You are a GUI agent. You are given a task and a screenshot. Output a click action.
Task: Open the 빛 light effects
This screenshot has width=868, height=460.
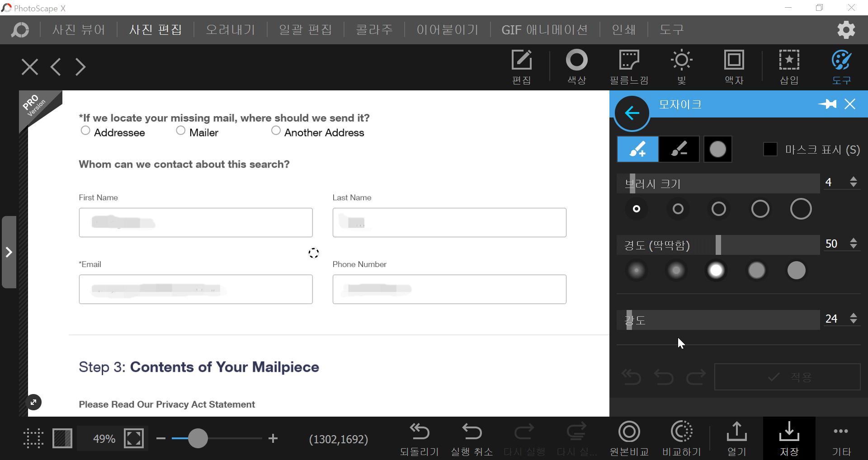681,67
